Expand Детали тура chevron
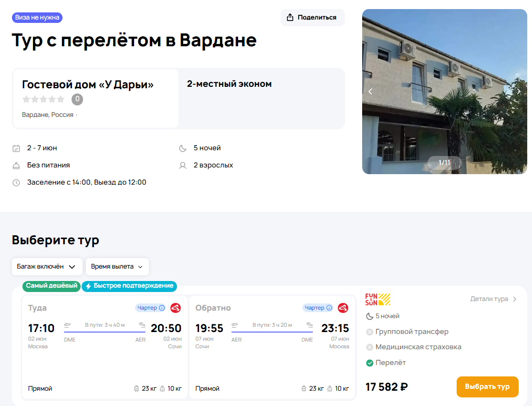The image size is (532, 406). pyautogui.click(x=515, y=299)
